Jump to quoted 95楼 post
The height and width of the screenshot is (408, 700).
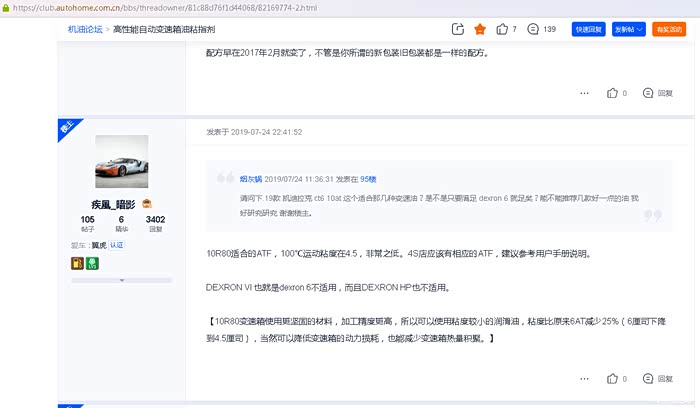point(368,178)
